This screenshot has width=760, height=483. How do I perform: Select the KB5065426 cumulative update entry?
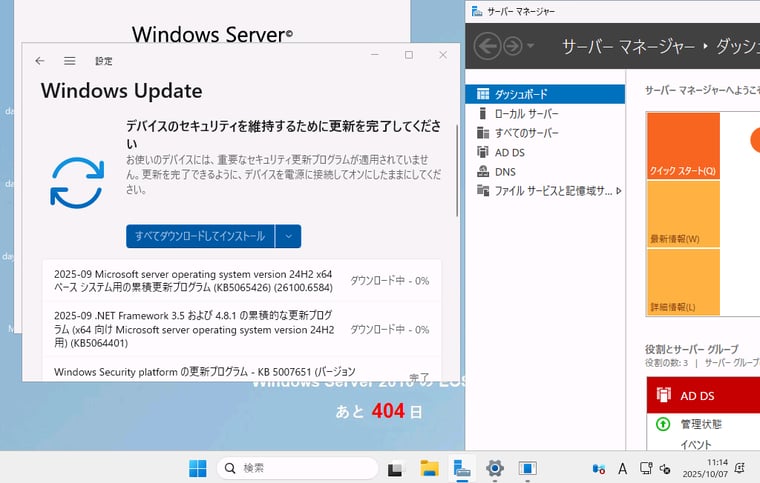point(242,281)
